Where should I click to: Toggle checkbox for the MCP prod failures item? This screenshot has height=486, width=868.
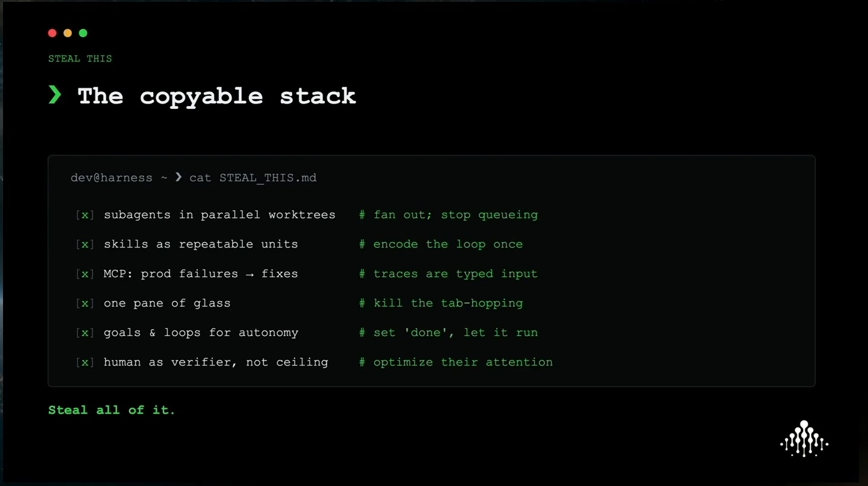tap(85, 274)
